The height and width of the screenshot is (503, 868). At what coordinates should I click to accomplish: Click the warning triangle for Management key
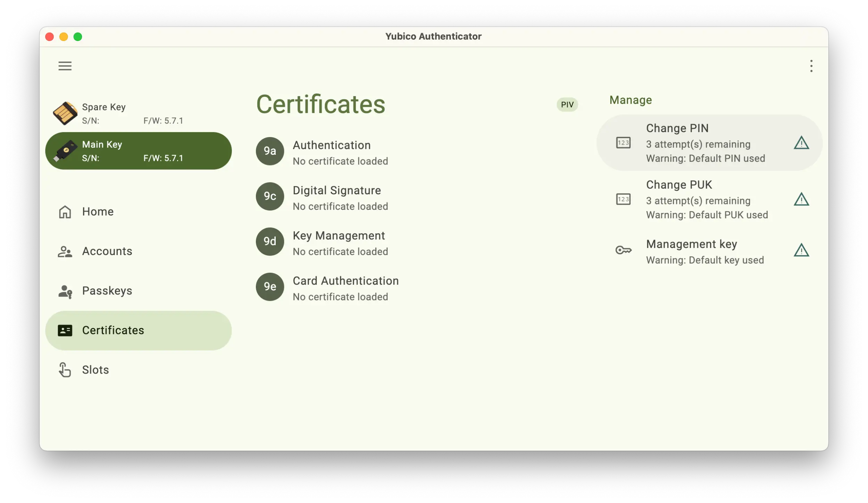point(801,250)
